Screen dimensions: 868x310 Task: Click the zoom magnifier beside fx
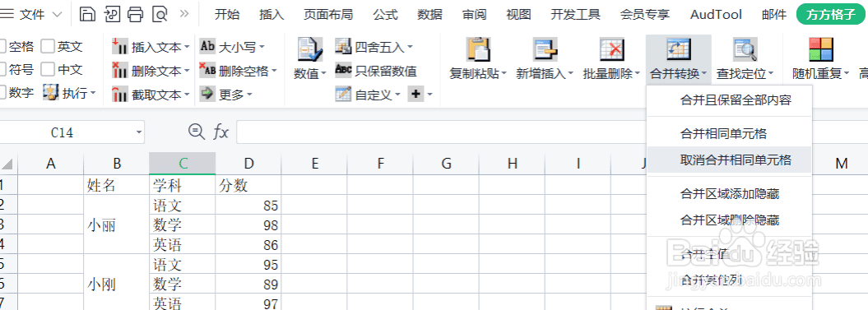pyautogui.click(x=196, y=132)
